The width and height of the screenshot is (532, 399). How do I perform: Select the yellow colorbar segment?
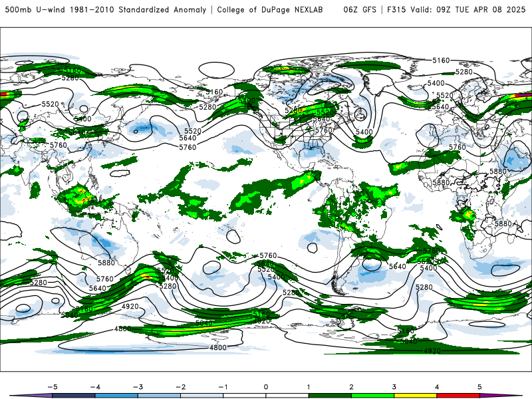pyautogui.click(x=415, y=396)
